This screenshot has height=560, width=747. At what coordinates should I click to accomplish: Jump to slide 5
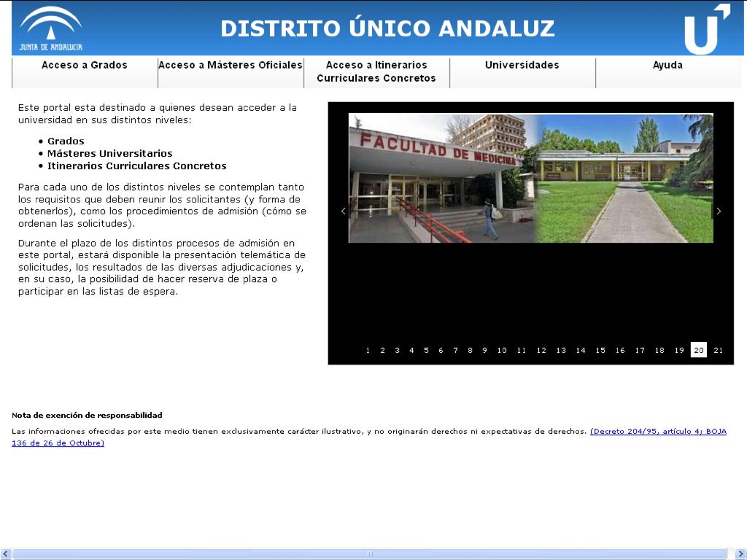click(x=426, y=351)
